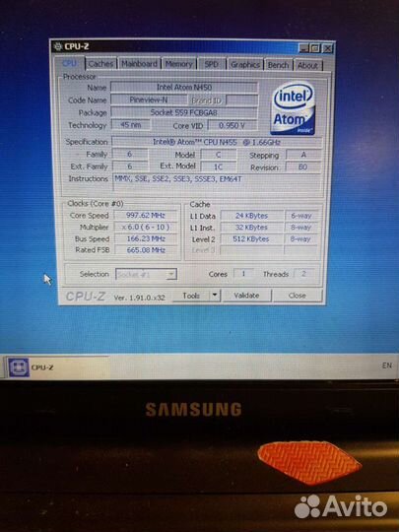The height and width of the screenshot is (532, 399).
Task: Click the Stepping value A
Action: (303, 155)
